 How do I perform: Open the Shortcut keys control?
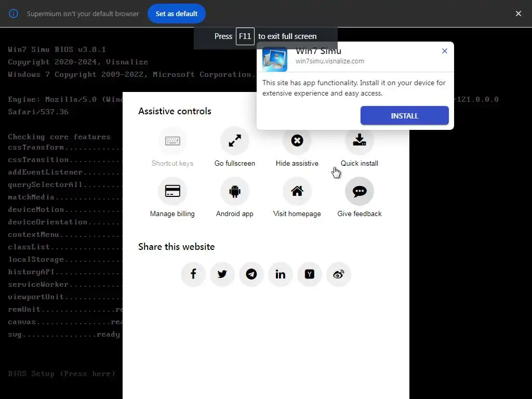172,147
